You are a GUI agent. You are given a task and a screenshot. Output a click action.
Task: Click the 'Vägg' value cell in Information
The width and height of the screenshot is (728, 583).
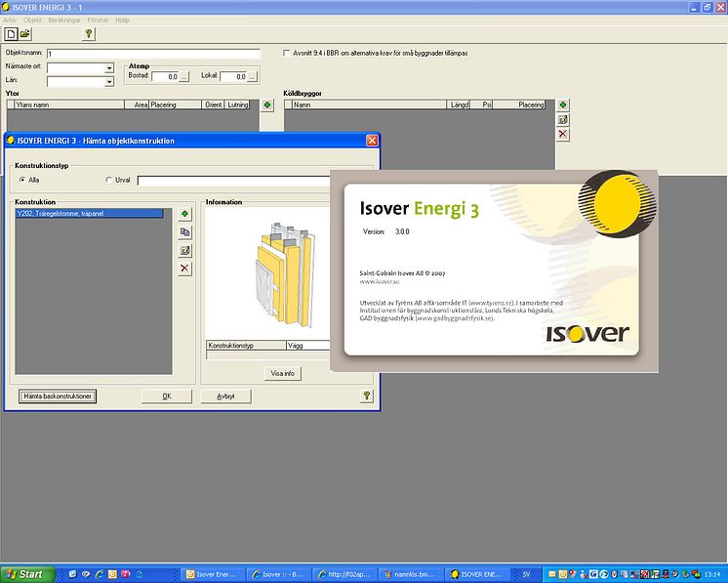tap(307, 346)
